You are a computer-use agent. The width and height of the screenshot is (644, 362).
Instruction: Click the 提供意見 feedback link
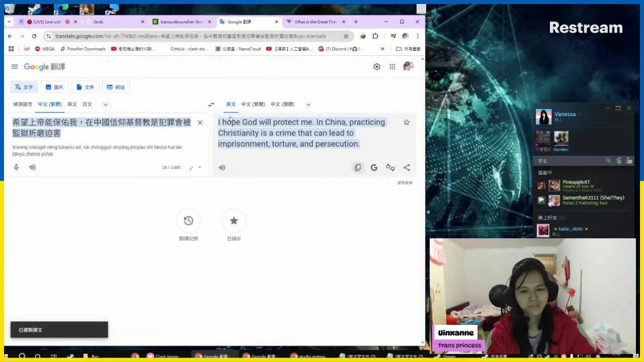[x=405, y=183]
